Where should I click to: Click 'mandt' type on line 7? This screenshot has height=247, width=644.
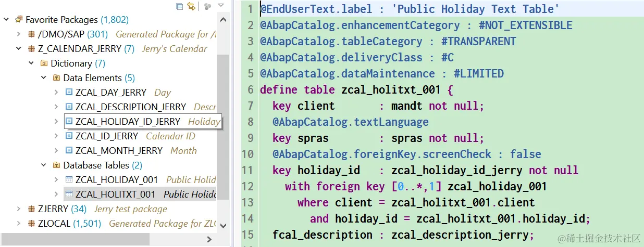[x=407, y=106]
